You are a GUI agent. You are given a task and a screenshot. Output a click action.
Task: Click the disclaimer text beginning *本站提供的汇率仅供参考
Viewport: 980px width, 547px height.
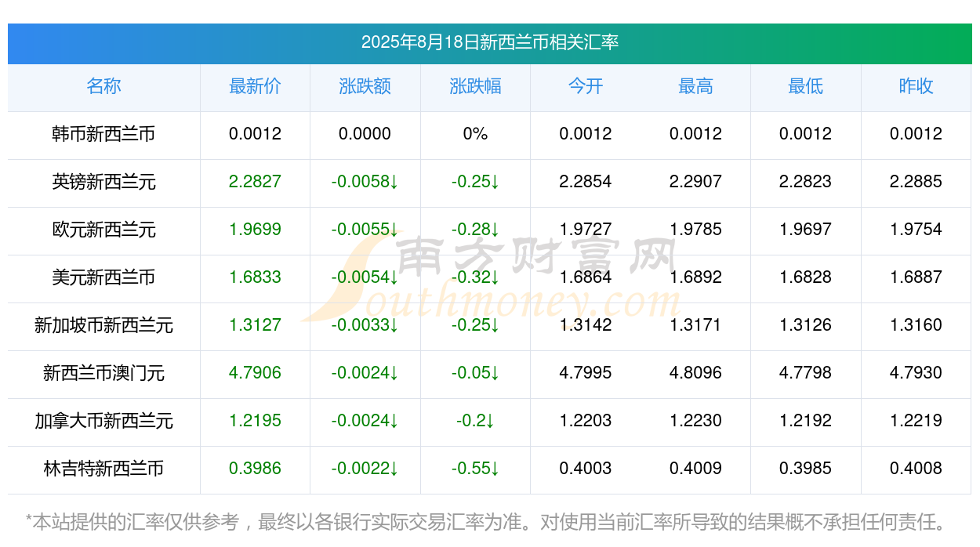coord(488,521)
